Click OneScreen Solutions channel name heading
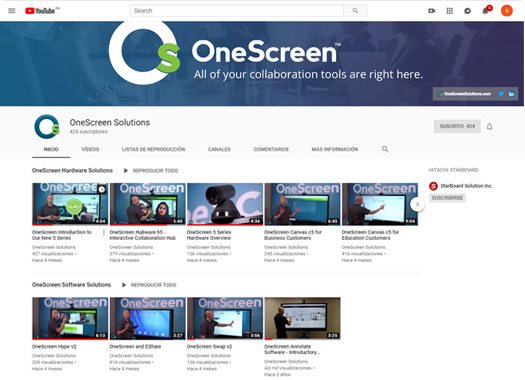The image size is (525, 380). 109,123
